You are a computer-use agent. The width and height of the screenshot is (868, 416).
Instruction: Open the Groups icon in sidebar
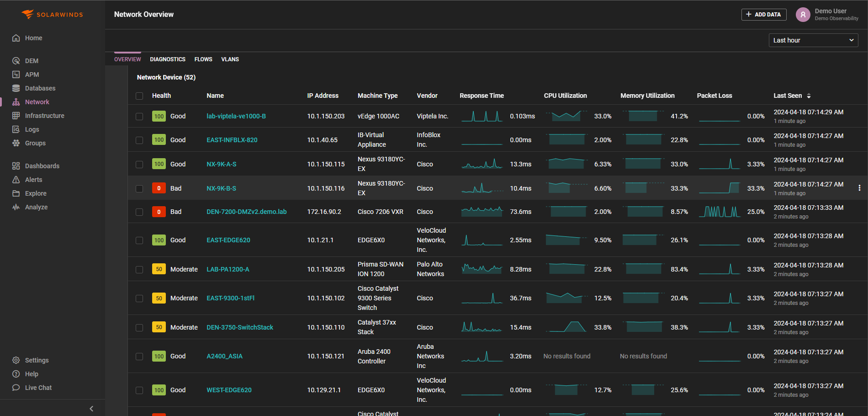(16, 143)
